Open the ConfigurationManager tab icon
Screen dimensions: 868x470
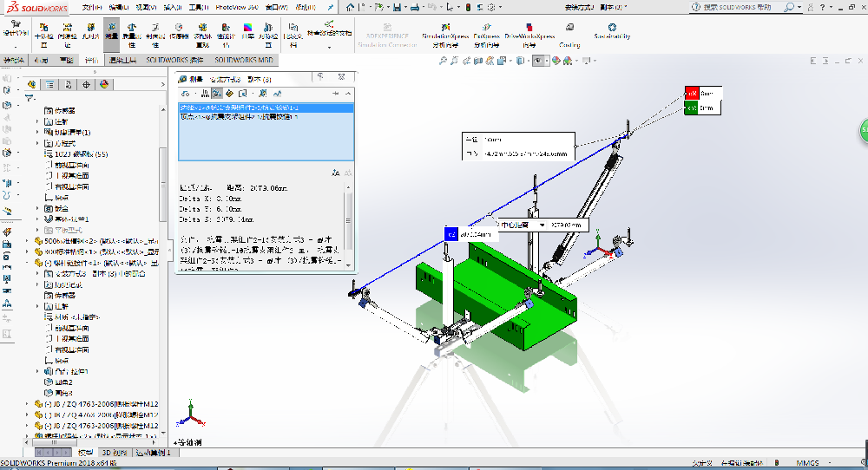pyautogui.click(x=68, y=84)
